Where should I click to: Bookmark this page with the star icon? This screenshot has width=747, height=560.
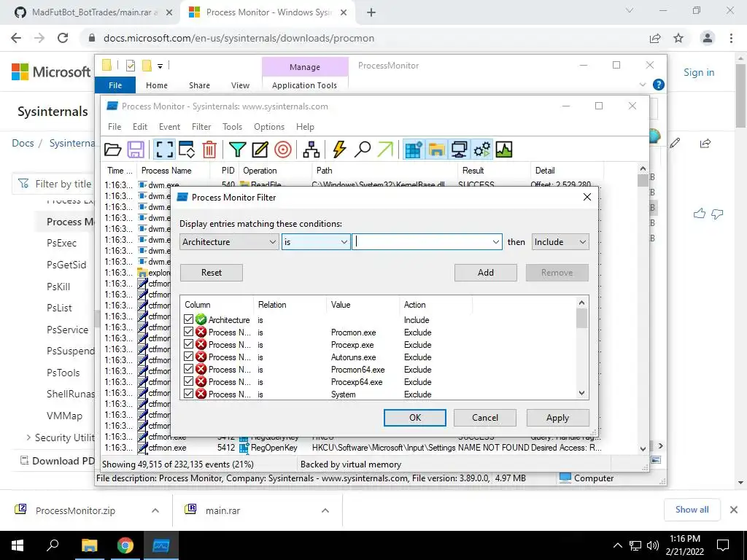coord(678,38)
